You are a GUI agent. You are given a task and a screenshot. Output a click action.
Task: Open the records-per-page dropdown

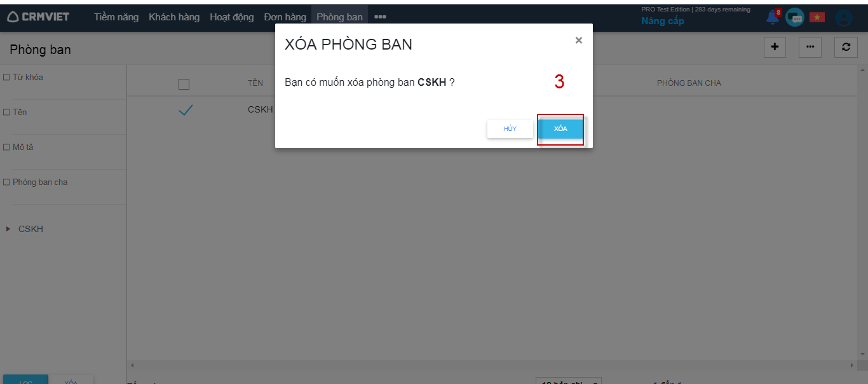click(x=569, y=381)
